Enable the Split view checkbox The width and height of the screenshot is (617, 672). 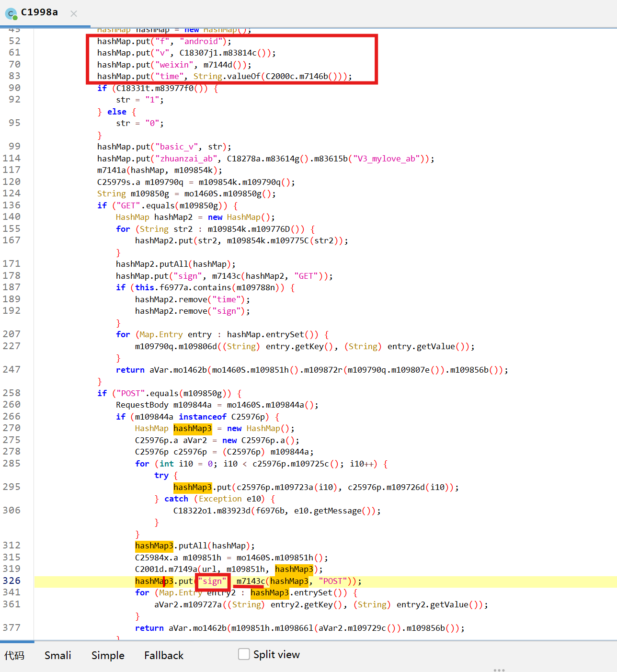coord(244,654)
